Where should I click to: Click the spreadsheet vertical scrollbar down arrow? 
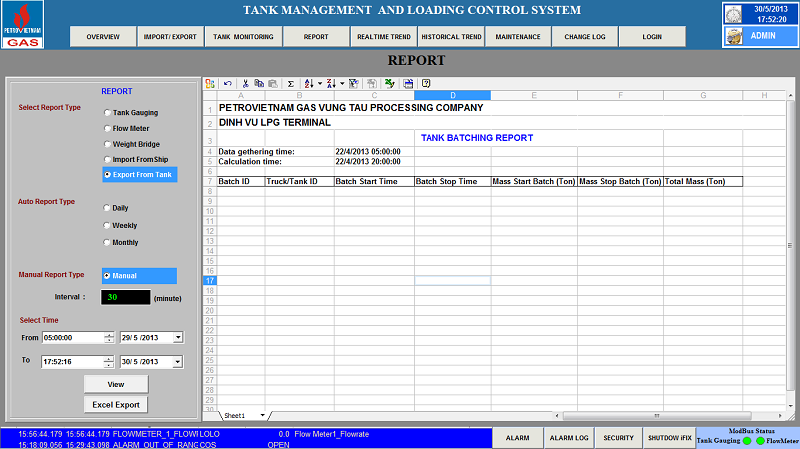coord(790,407)
